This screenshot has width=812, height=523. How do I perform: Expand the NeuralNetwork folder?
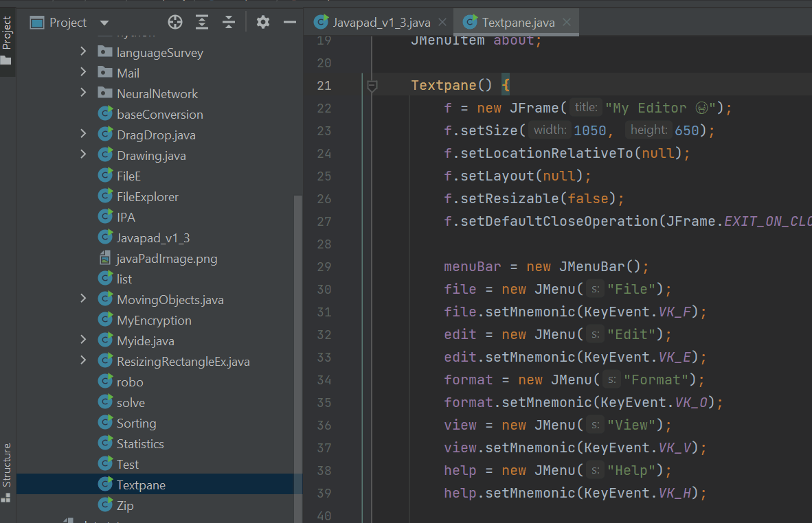pos(83,93)
